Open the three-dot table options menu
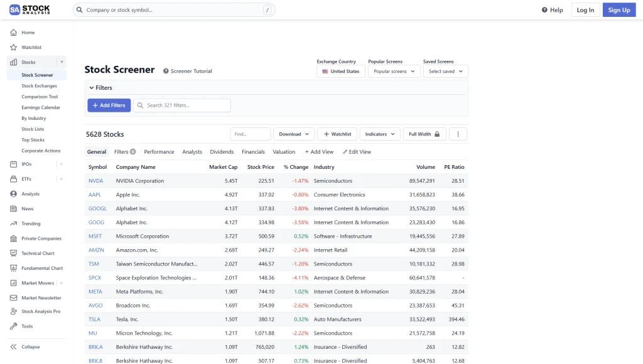Image resolution: width=643 pixels, height=364 pixels. pos(458,134)
